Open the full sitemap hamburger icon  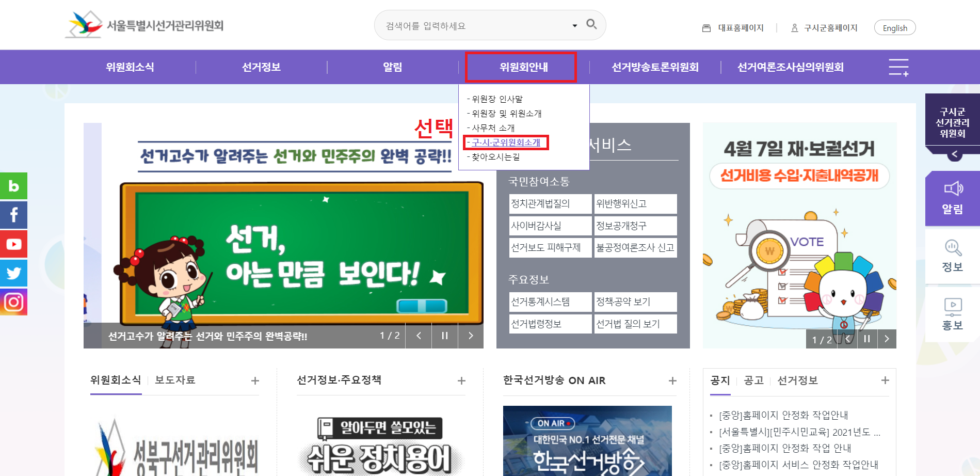tap(898, 67)
